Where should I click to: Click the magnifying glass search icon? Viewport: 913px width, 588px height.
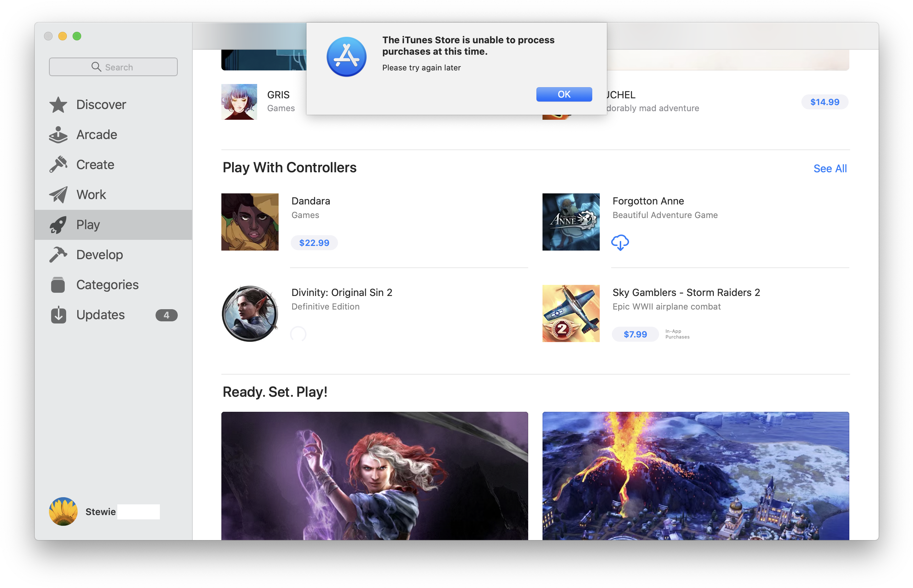(96, 67)
